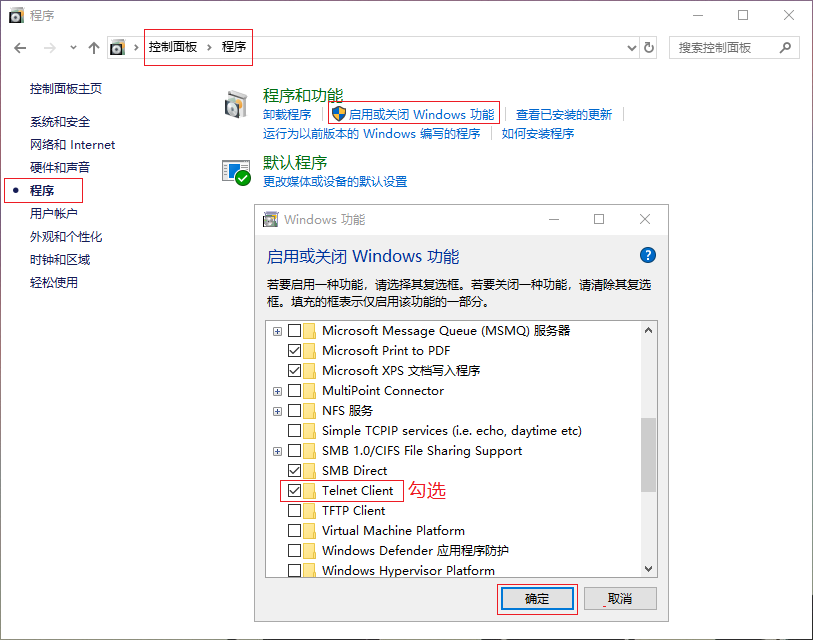Open the 卸载程序 link

coord(288,113)
